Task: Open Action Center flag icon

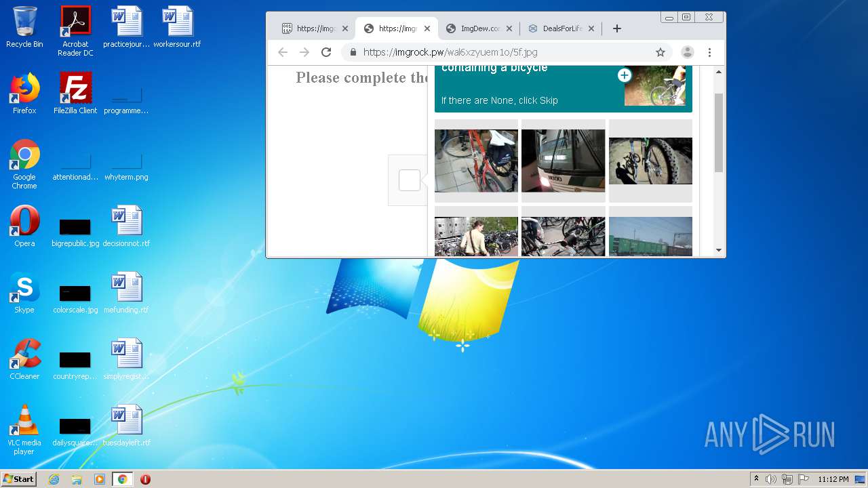Action: [x=804, y=479]
